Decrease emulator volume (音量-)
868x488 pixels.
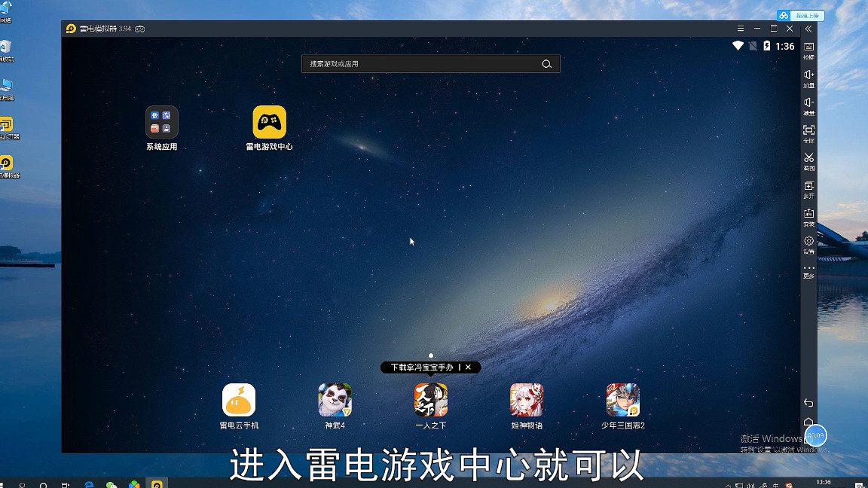click(x=808, y=102)
